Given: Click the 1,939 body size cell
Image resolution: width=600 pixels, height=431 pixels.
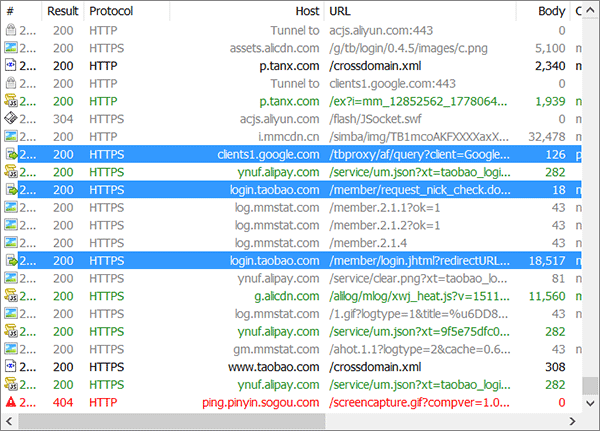Looking at the screenshot, I should coord(550,101).
